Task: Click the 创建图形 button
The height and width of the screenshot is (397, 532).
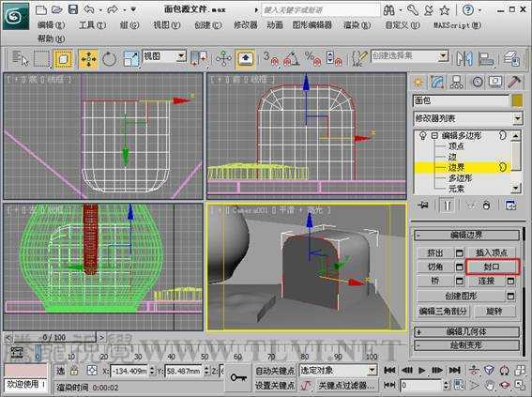Action: (x=461, y=297)
